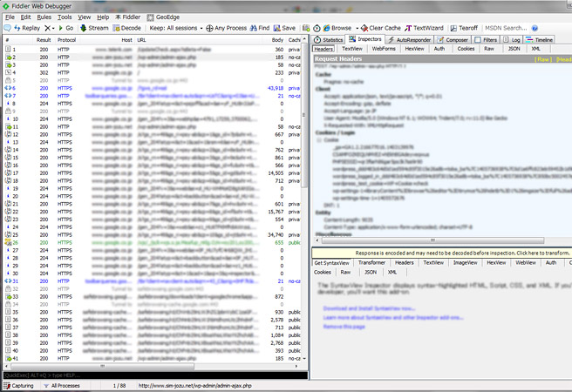
Task: Click the Browse toolbar button
Action: pyautogui.click(x=337, y=28)
